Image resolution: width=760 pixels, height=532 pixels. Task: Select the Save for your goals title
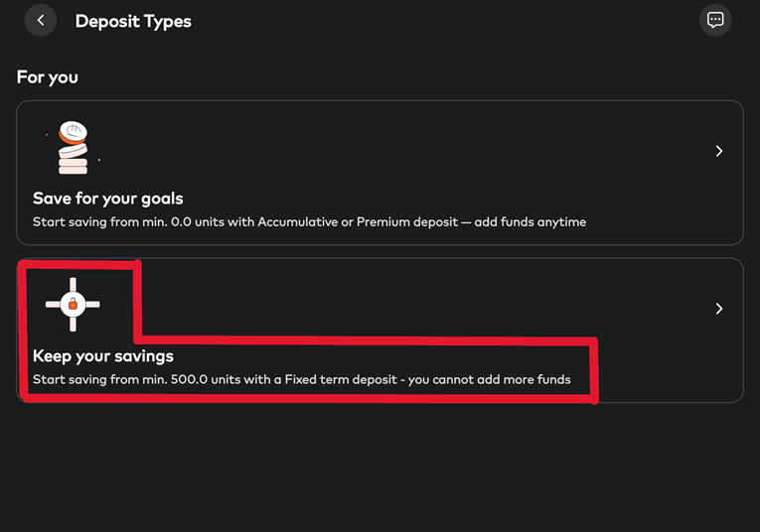click(x=107, y=199)
